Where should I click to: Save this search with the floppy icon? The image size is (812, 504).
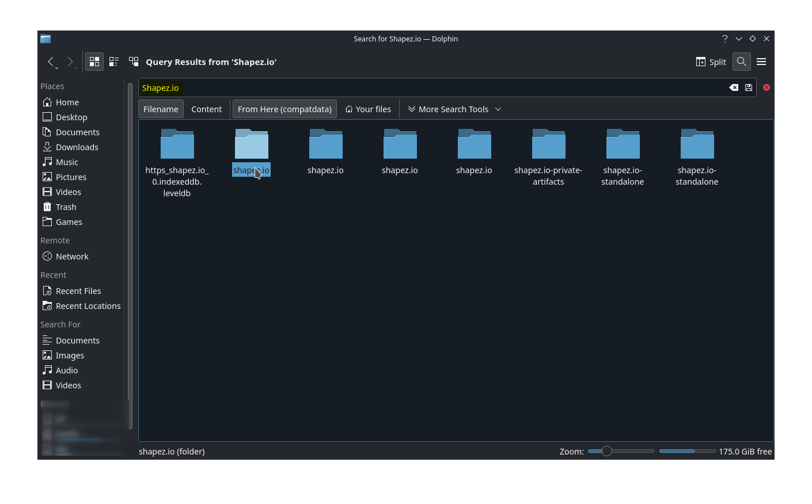(x=749, y=87)
